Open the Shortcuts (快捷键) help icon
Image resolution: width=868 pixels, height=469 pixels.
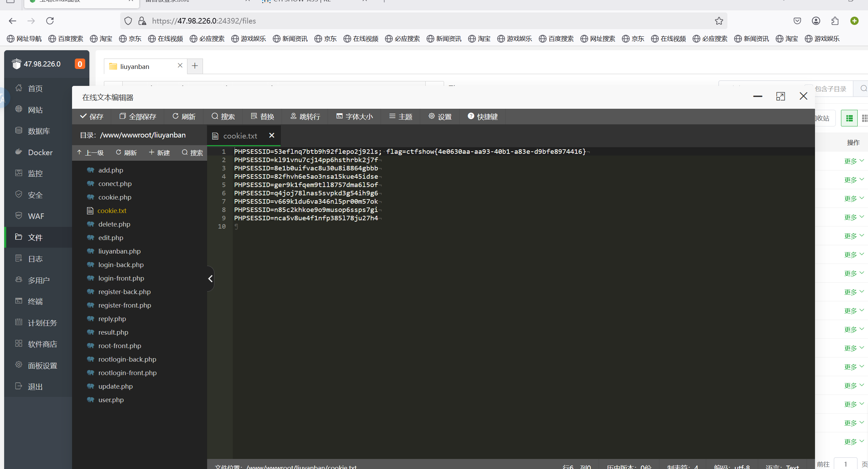tap(471, 116)
